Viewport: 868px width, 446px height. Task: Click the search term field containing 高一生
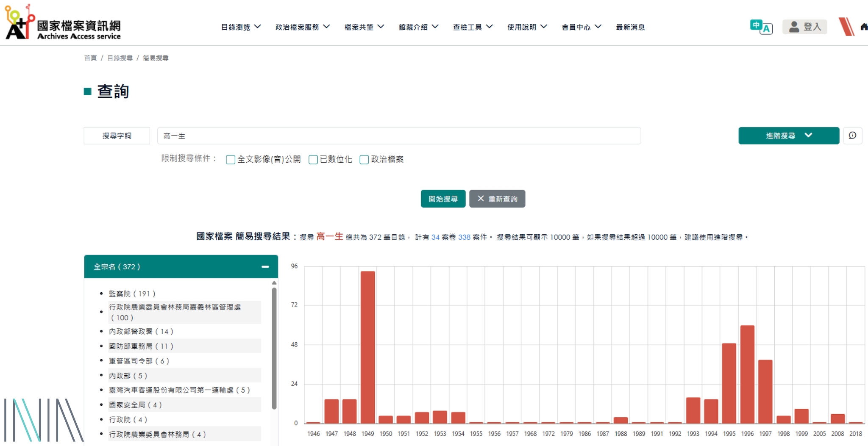pos(399,136)
